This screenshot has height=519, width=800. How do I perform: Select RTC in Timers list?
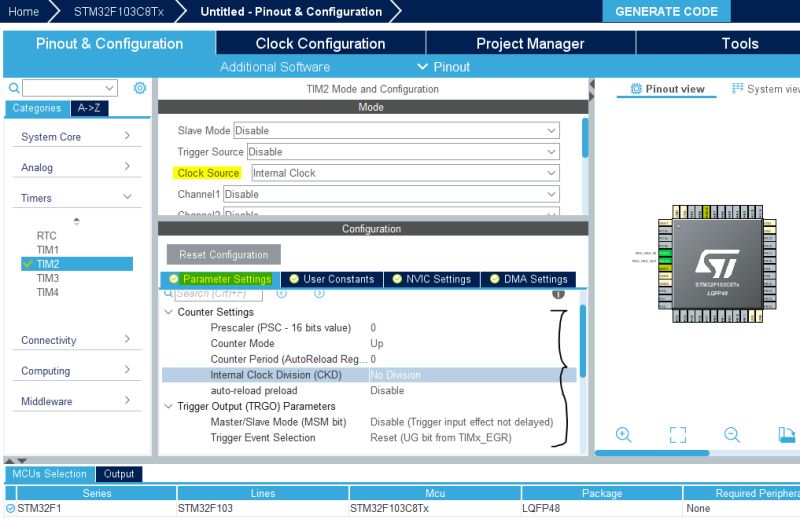(46, 236)
